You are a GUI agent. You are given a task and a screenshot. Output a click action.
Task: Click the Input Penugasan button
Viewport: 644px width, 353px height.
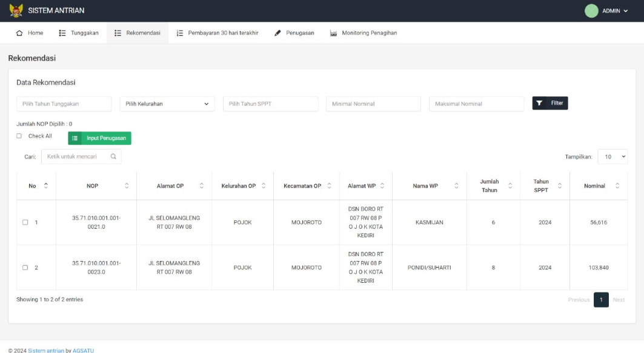(x=100, y=138)
